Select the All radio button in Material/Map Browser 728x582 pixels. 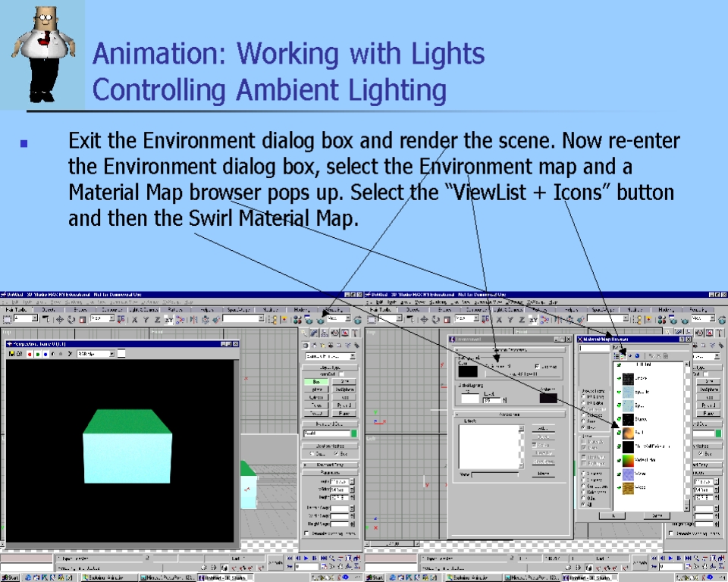tap(583, 503)
